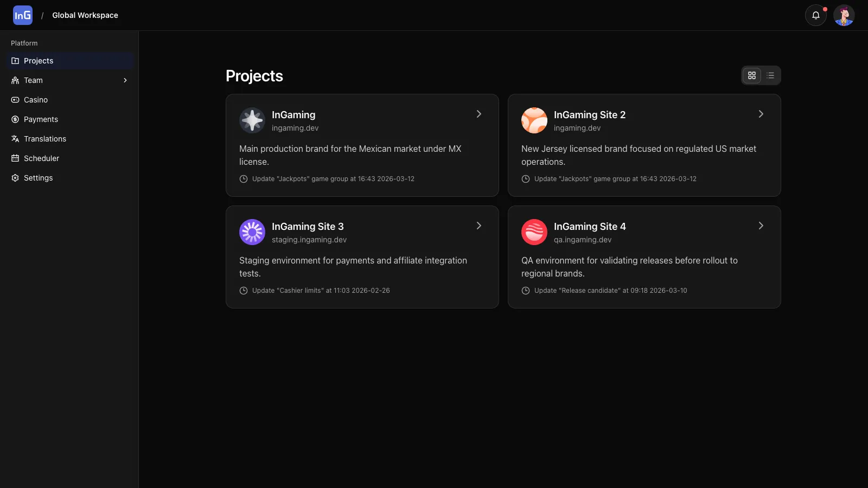Open Settings in the sidebar
Screen dimensions: 868x488
pos(38,178)
